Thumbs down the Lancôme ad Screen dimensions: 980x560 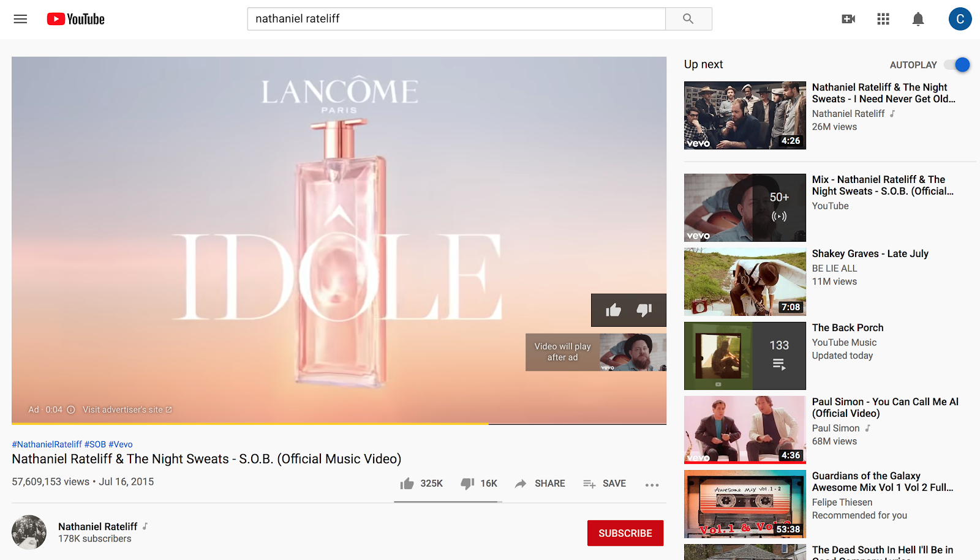[644, 310]
